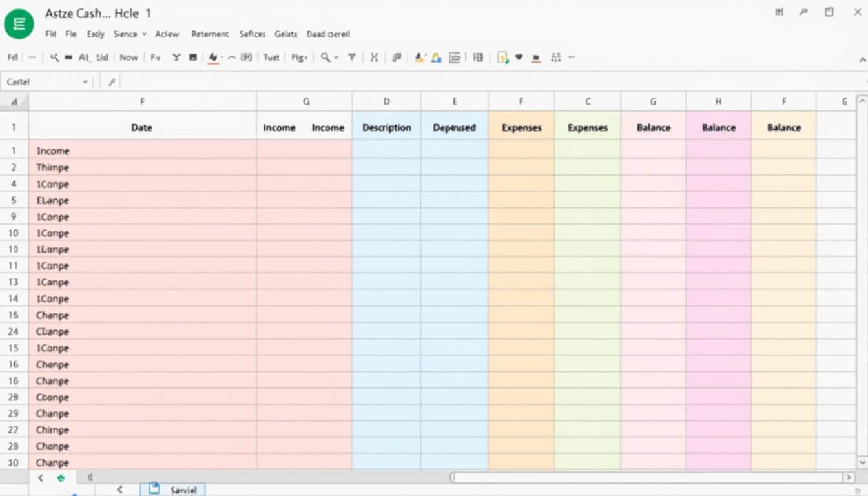
Task: Click the Lid toolbar button
Action: [102, 57]
